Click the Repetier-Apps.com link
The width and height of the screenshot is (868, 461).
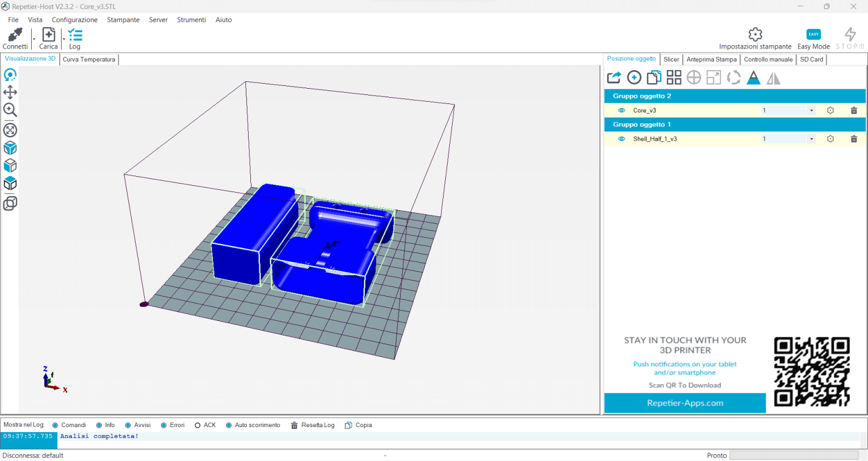point(685,403)
